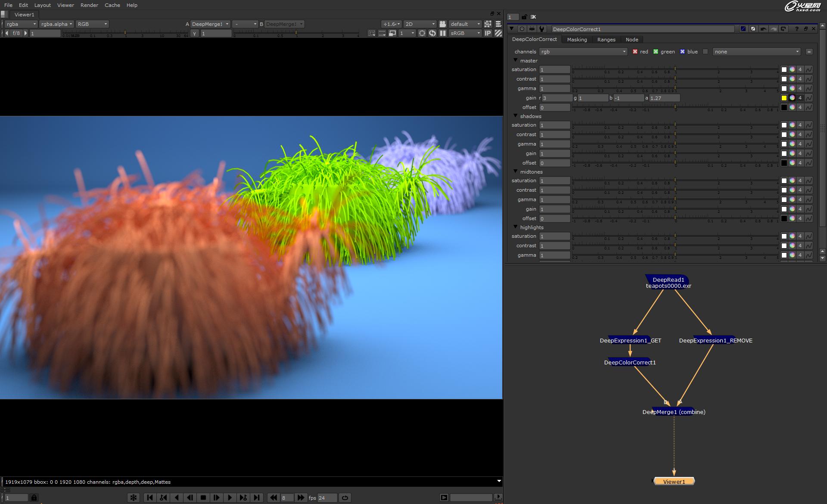Image resolution: width=827 pixels, height=504 pixels.
Task: Toggle the viewer overlay handles icon
Action: (x=488, y=24)
